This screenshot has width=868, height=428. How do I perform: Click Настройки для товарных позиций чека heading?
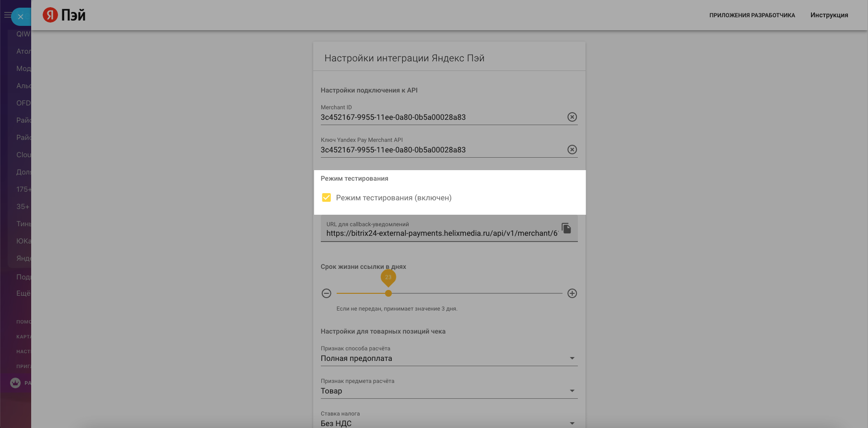click(383, 331)
